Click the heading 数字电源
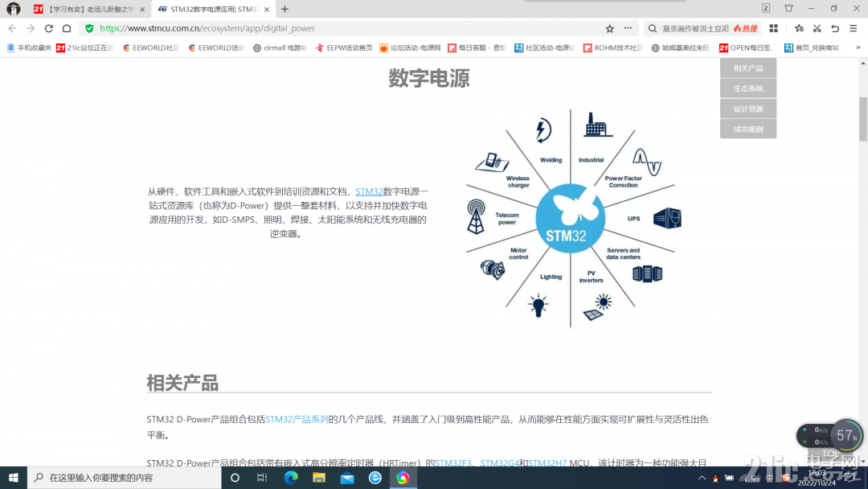868x489 pixels. pyautogui.click(x=429, y=78)
